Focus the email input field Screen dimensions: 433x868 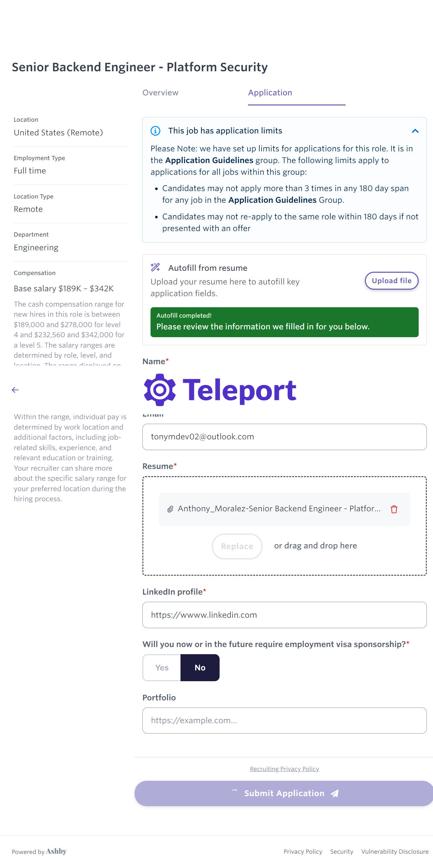pos(284,437)
